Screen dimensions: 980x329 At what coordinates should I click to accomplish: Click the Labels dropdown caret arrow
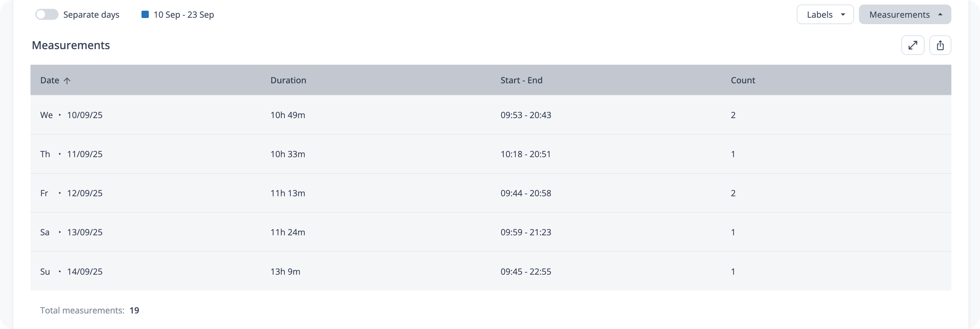point(843,14)
